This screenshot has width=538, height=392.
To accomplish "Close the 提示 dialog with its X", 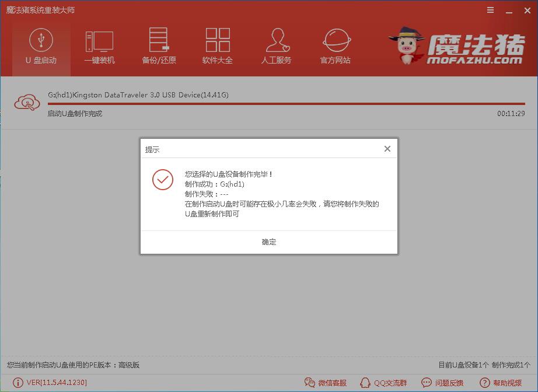I will point(387,148).
